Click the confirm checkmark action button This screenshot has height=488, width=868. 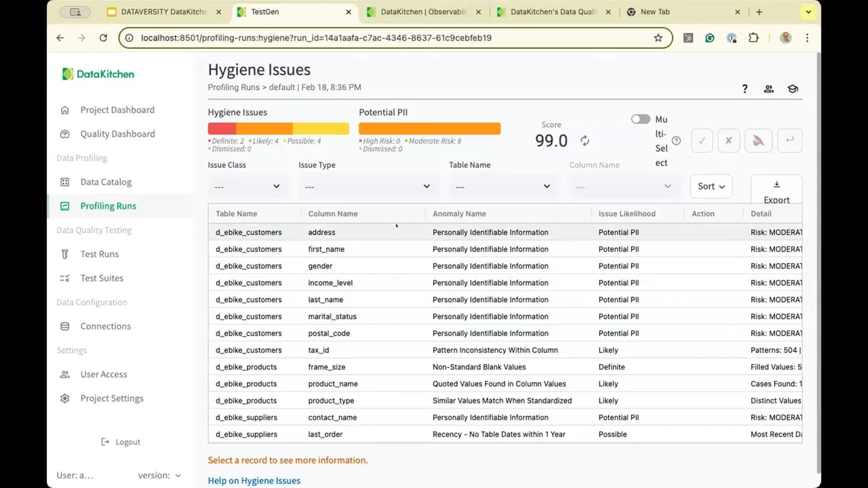pos(702,140)
